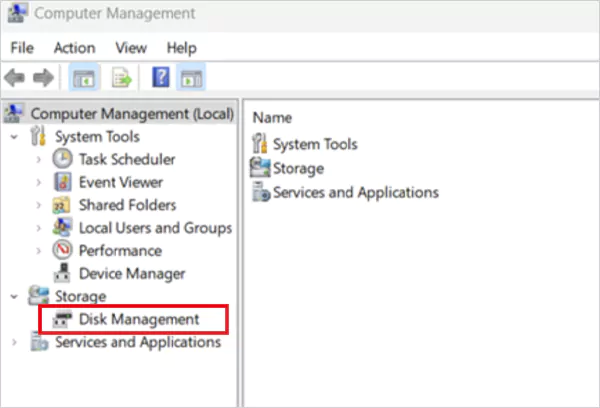The height and width of the screenshot is (408, 600).
Task: Toggle the Show/Hide Action Pane toolbar icon
Action: point(191,78)
